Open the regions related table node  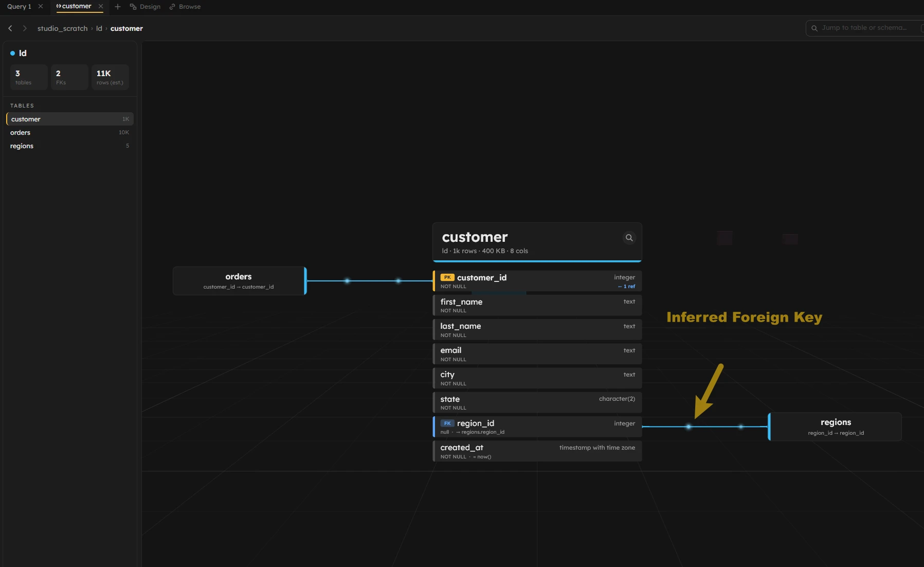[835, 427]
